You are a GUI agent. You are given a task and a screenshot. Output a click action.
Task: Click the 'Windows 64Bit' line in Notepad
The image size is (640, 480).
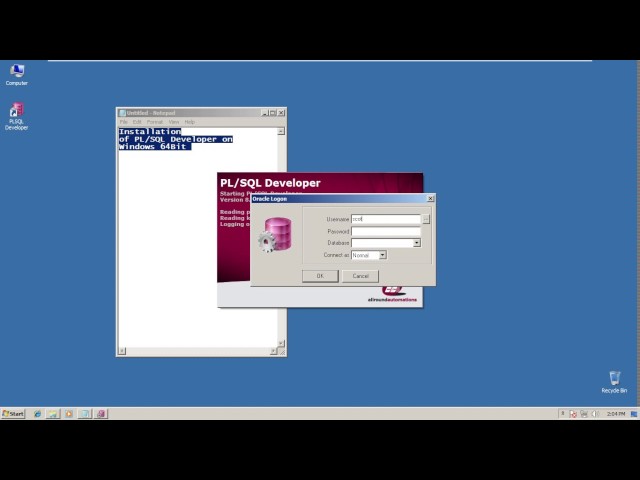click(155, 147)
